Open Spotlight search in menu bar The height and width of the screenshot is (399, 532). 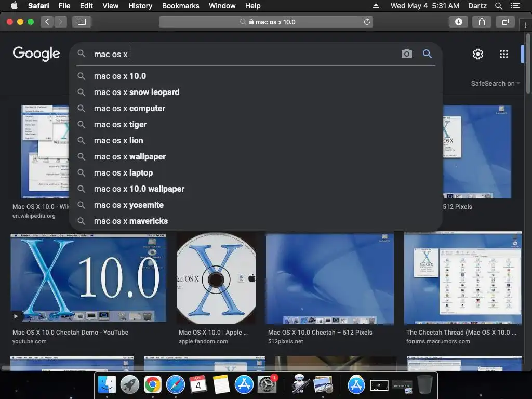(x=498, y=6)
